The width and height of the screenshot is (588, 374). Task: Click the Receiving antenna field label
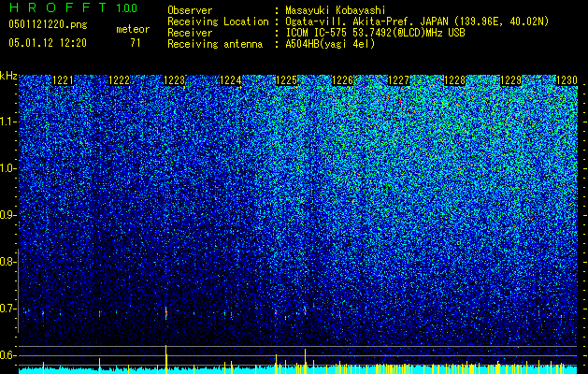coord(215,44)
